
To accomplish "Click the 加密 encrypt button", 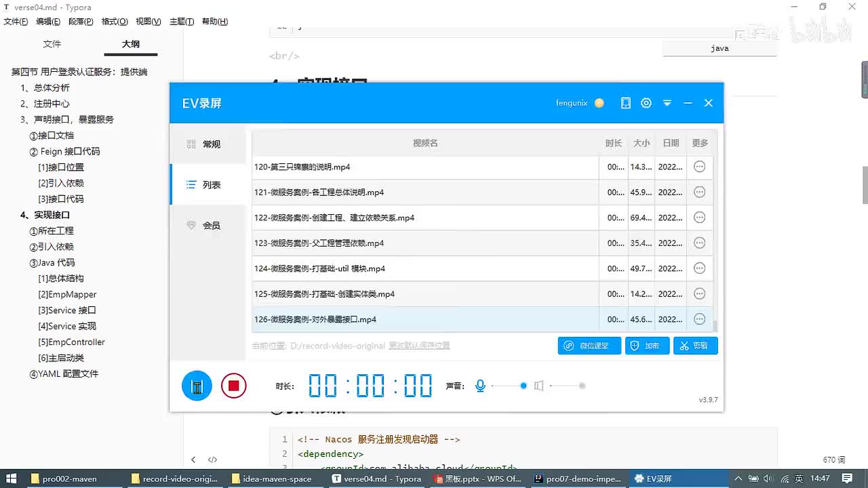I will 647,346.
